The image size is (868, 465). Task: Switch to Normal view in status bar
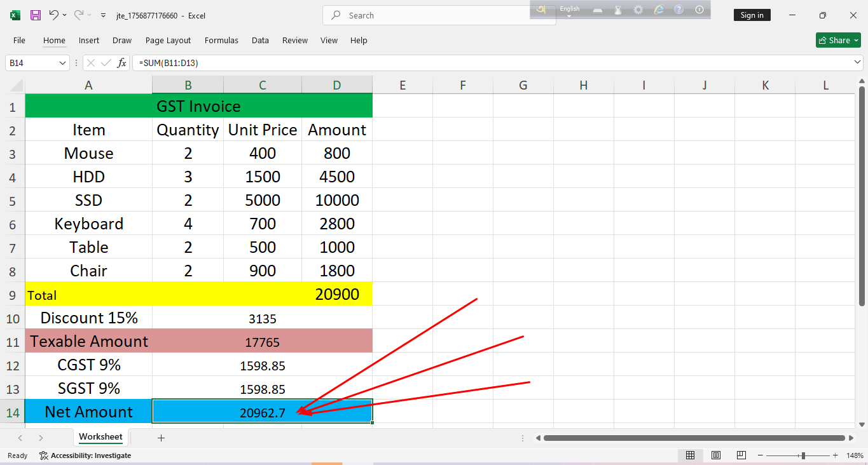(690, 455)
